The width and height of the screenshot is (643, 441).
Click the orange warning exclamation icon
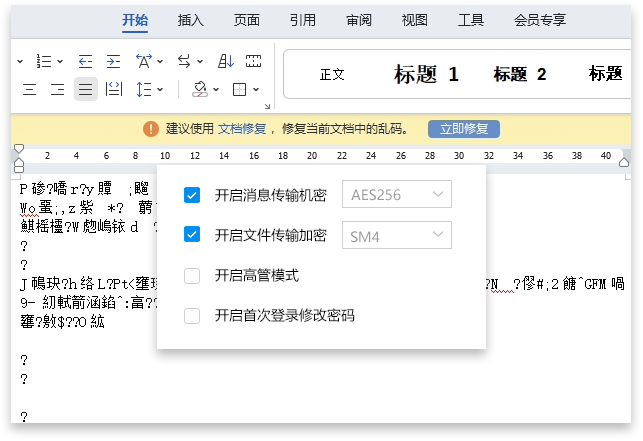point(151,129)
